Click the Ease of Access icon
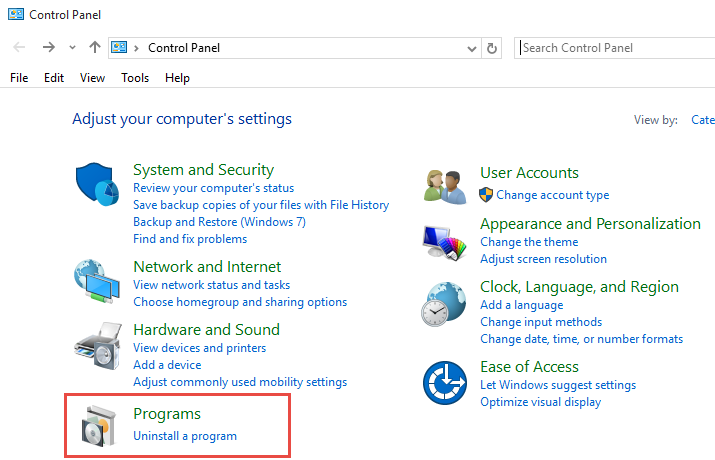 445,383
